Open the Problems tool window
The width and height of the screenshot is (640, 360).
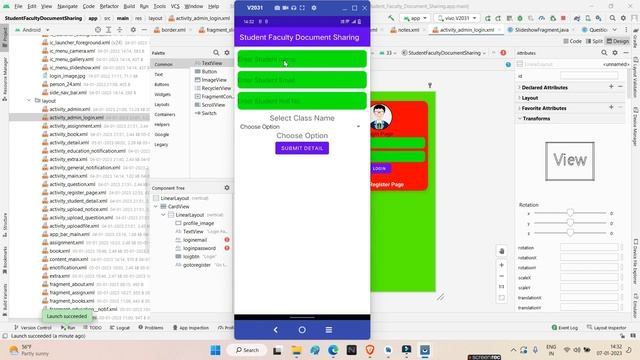point(151,327)
